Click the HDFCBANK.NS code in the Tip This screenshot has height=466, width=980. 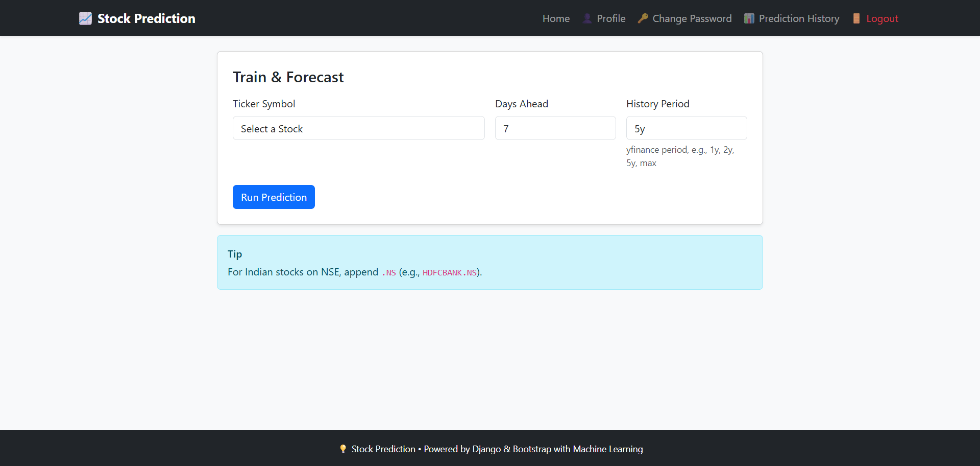coord(450,272)
